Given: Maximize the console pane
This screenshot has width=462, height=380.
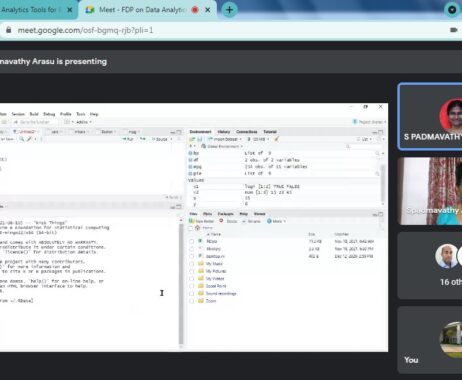Looking at the screenshot, I should pos(179,207).
